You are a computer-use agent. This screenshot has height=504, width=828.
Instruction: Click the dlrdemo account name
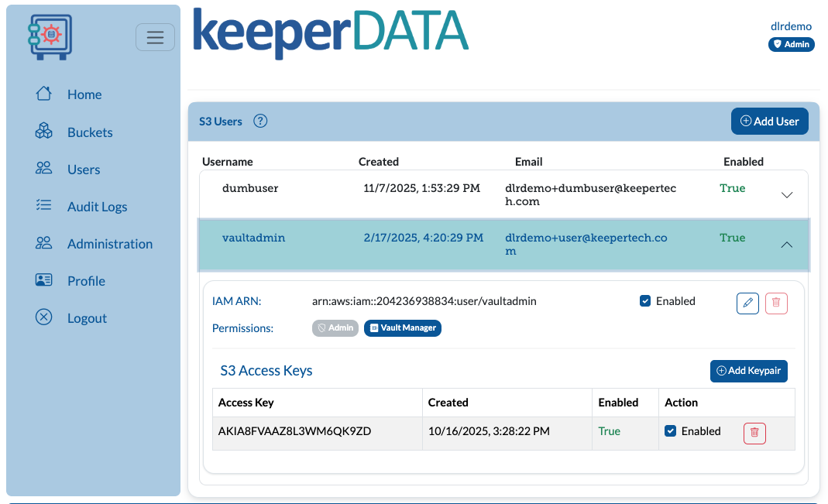tap(791, 26)
